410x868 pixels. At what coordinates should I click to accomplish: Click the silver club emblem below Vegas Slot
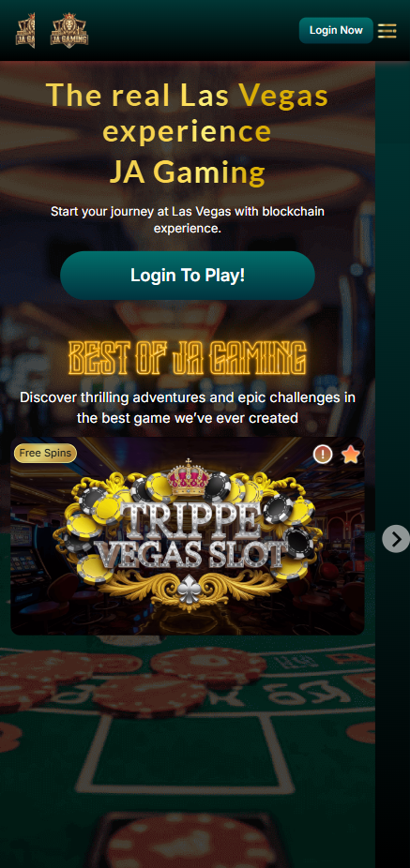(189, 591)
